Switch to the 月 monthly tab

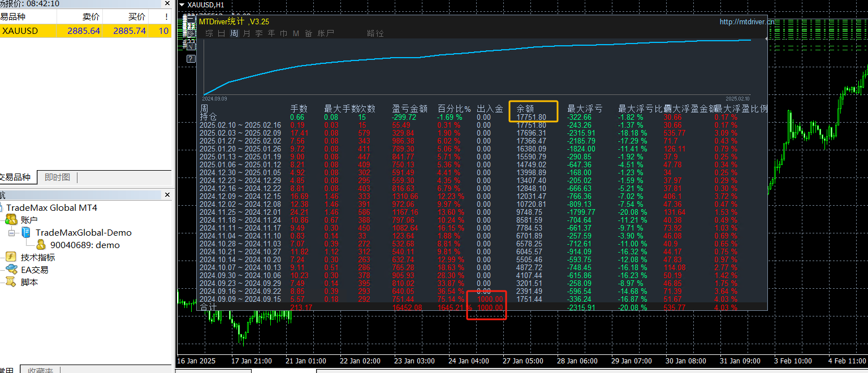pyautogui.click(x=246, y=33)
